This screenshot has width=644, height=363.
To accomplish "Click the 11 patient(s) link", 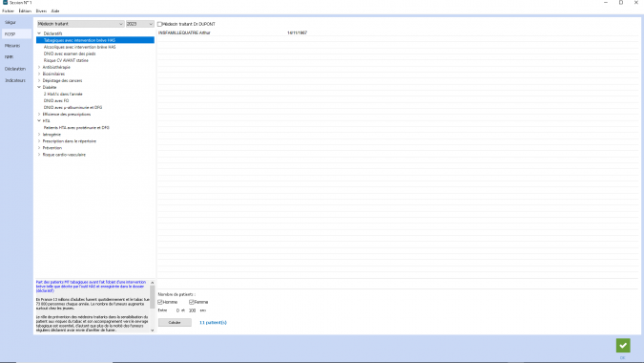I will [x=213, y=323].
